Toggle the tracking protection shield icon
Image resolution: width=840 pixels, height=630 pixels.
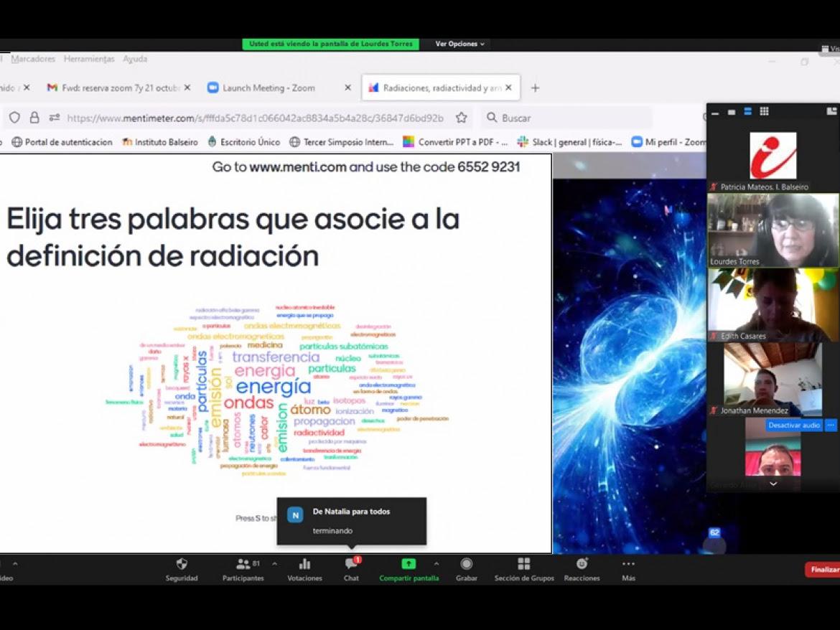pos(14,117)
